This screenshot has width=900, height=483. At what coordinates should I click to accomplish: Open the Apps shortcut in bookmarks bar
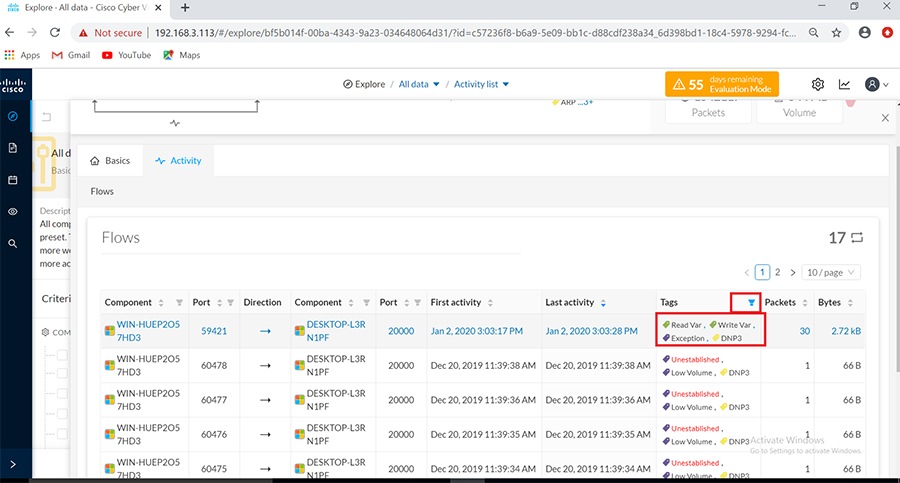click(x=22, y=55)
